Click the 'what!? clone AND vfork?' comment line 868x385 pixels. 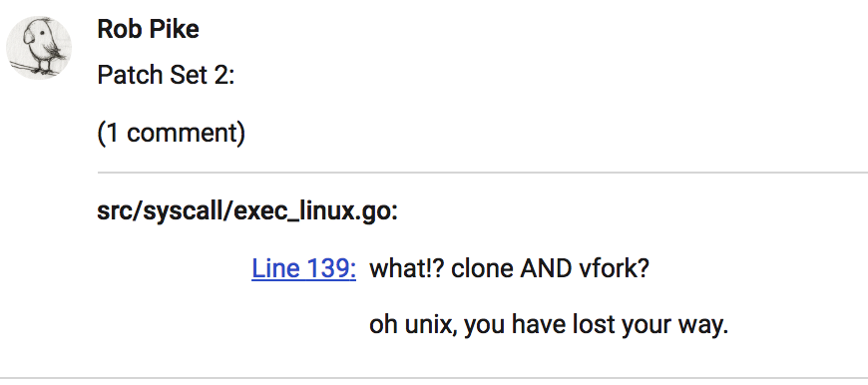[509, 269]
